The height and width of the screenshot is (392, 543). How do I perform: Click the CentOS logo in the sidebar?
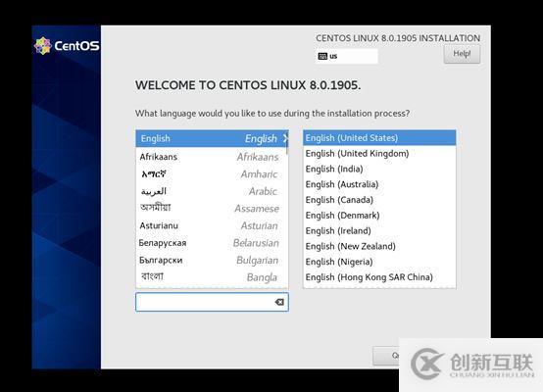(67, 46)
